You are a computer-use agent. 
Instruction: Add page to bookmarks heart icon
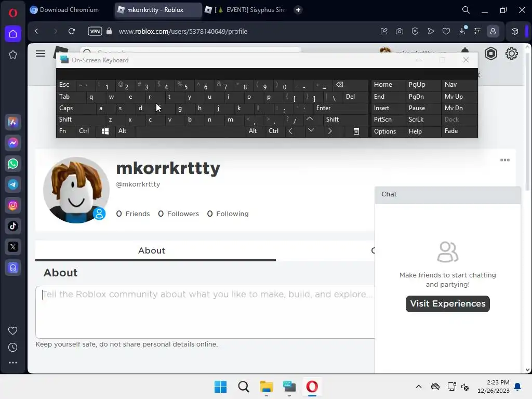tap(446, 31)
